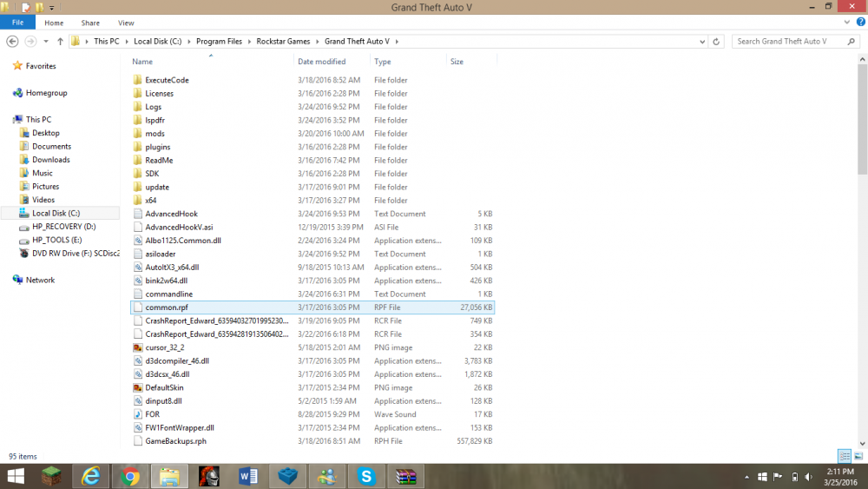The height and width of the screenshot is (489, 868).
Task: Open the View ribbon tab
Action: 126,23
